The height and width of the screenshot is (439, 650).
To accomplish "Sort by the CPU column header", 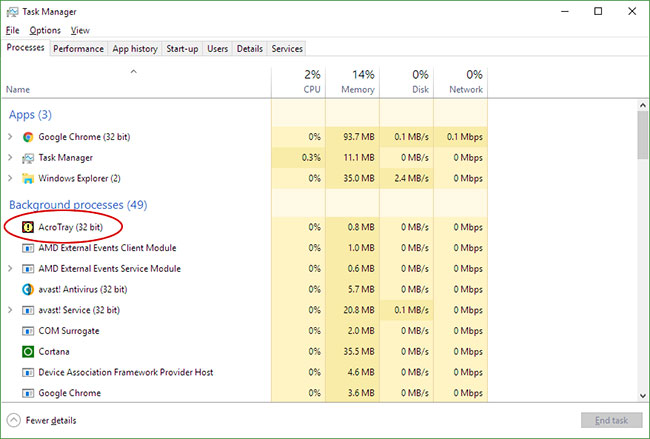I will pos(298,82).
